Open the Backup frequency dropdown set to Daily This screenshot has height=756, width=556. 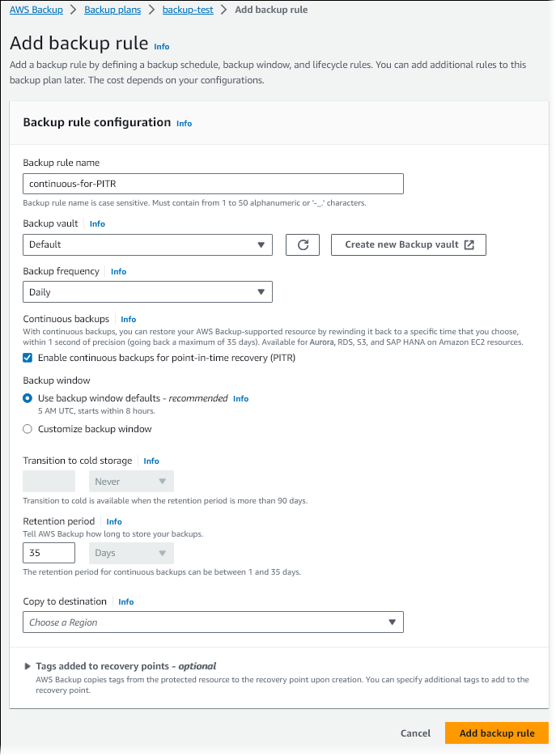(147, 292)
